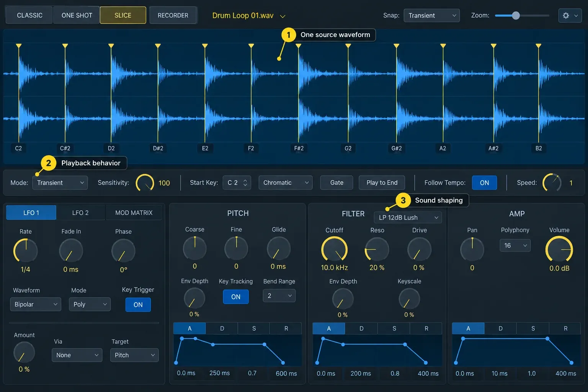Viewport: 588px width, 392px height.
Task: Open the Polyphony 16 dropdown
Action: [x=515, y=245]
